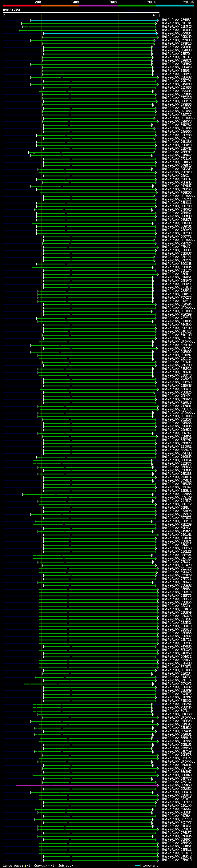Select the UniRef100_A3Z055 label

(177, 494)
